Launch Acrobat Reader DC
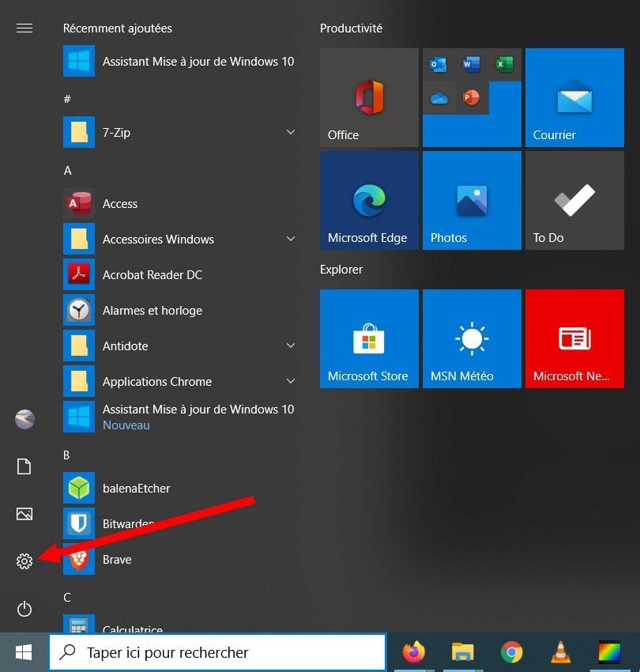 pyautogui.click(x=180, y=274)
